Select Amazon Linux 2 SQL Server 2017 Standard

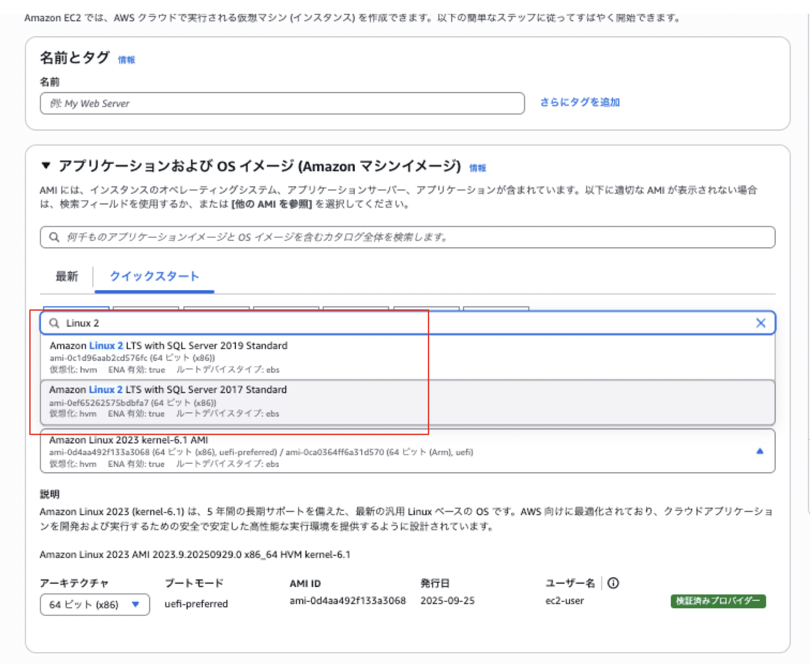(407, 402)
